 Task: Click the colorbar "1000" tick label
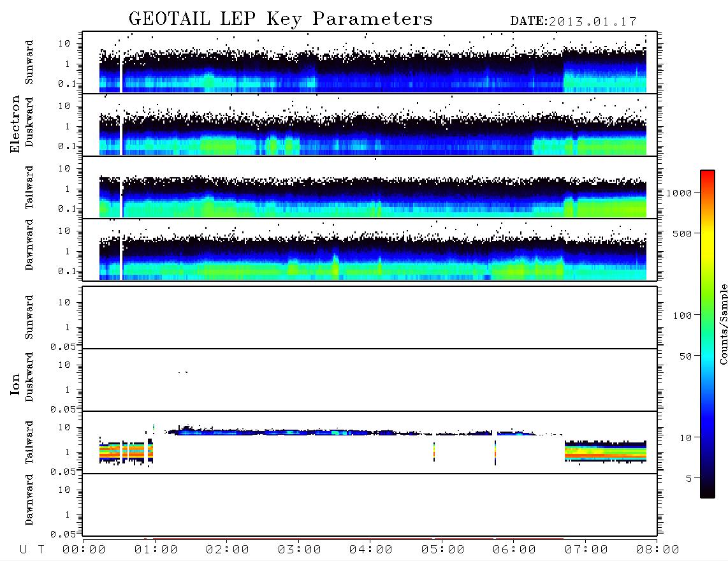[x=680, y=193]
